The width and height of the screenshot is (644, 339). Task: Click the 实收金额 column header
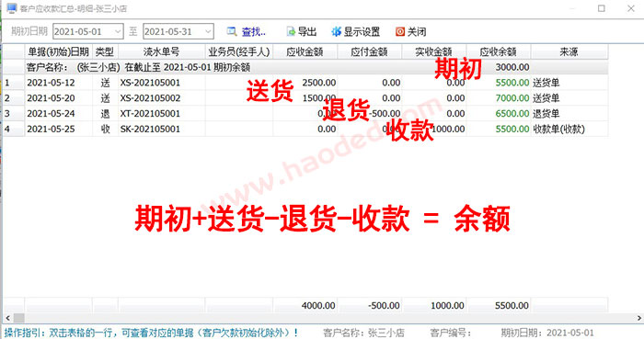(x=433, y=51)
